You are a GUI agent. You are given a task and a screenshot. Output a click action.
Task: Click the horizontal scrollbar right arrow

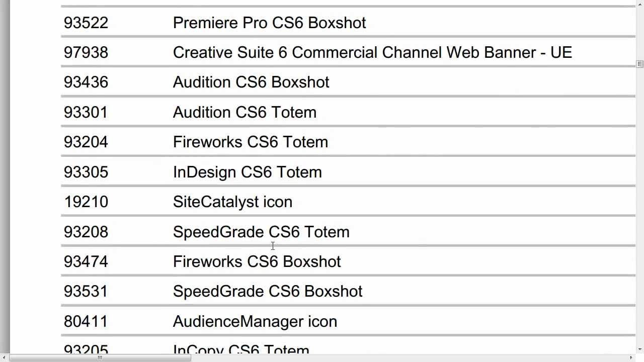(631, 357)
